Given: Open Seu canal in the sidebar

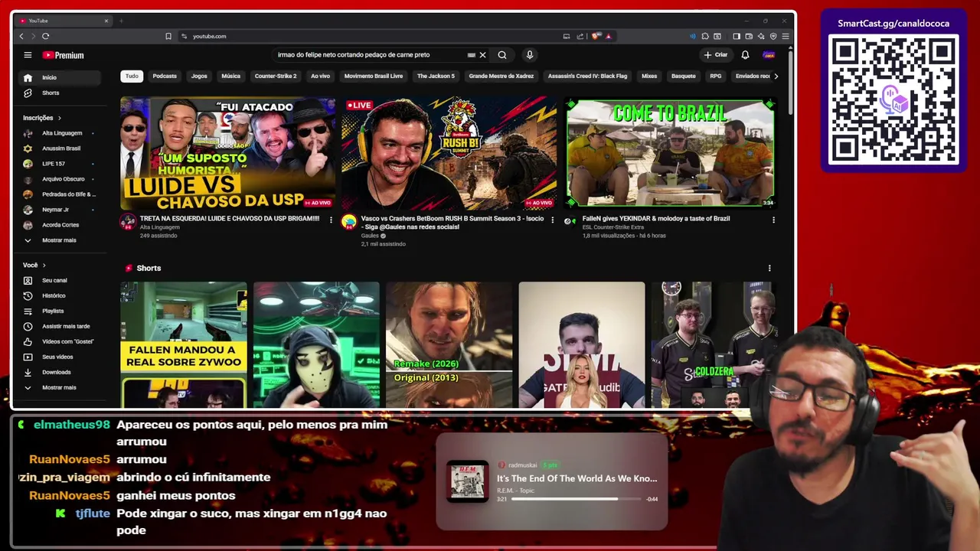Looking at the screenshot, I should (x=60, y=280).
